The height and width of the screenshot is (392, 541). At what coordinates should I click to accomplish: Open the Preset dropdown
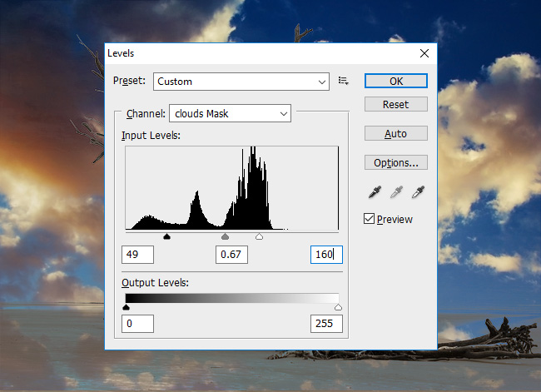coord(241,82)
